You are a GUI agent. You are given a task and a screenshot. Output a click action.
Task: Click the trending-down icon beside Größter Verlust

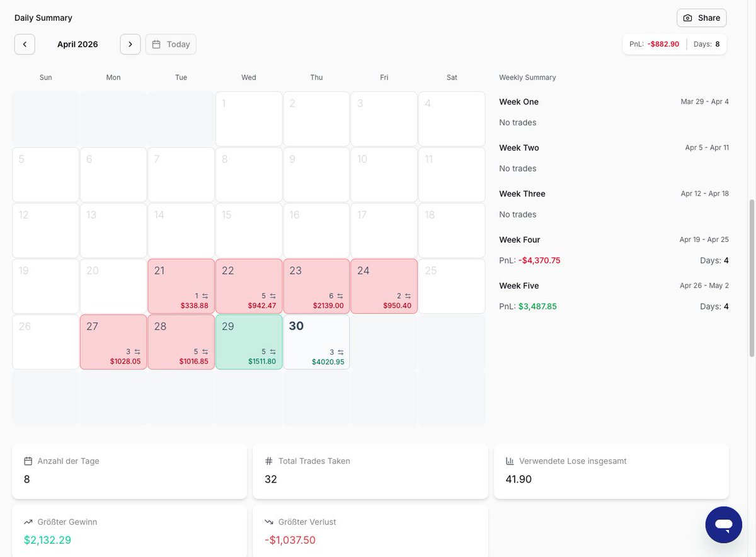(x=269, y=522)
